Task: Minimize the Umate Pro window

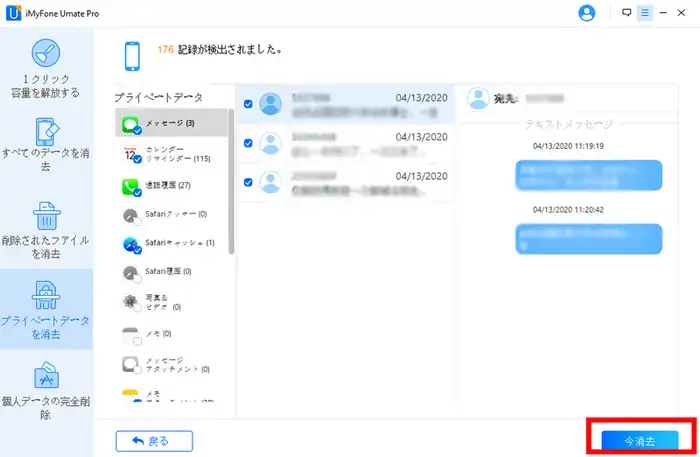Action: 663,13
